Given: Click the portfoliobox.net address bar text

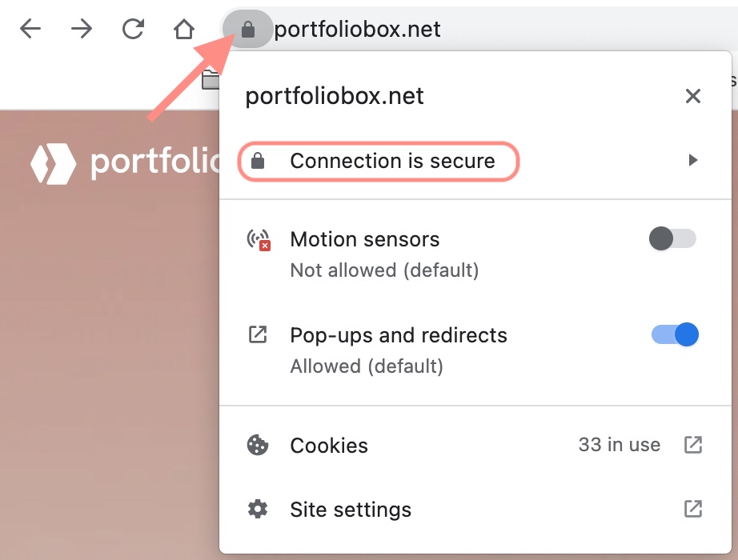Looking at the screenshot, I should pos(358,30).
